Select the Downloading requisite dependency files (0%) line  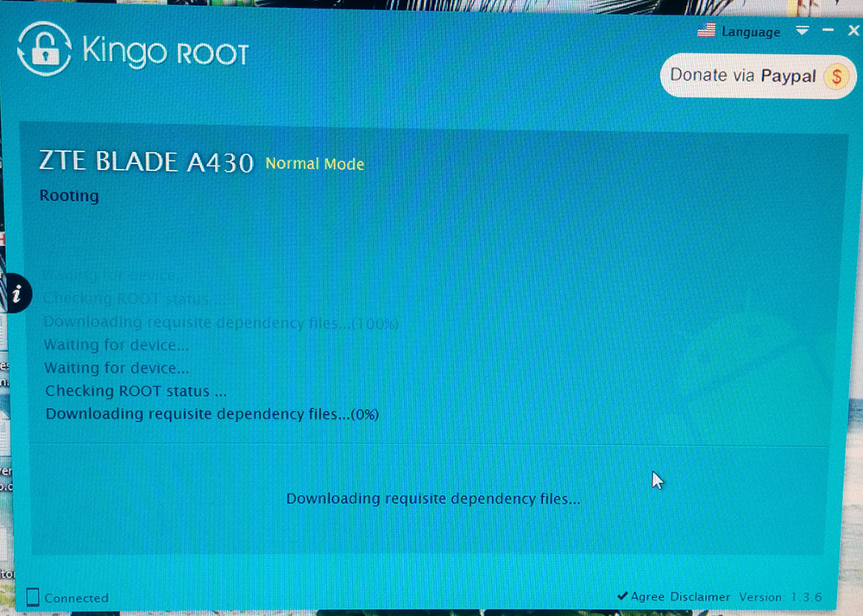tap(212, 414)
